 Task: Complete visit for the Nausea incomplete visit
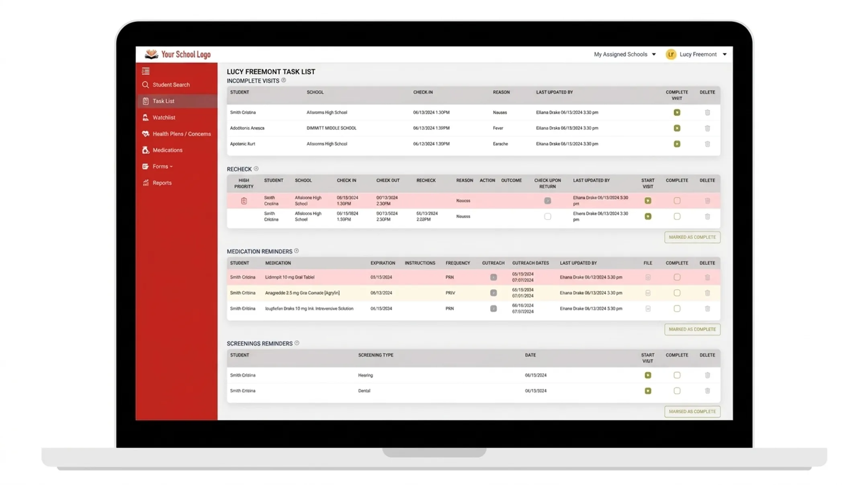(677, 113)
